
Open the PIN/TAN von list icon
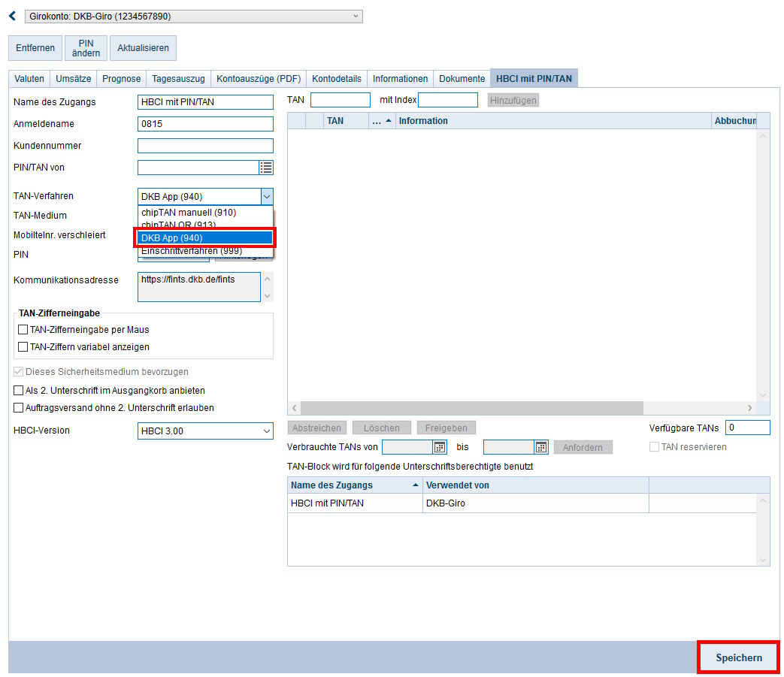coord(266,168)
